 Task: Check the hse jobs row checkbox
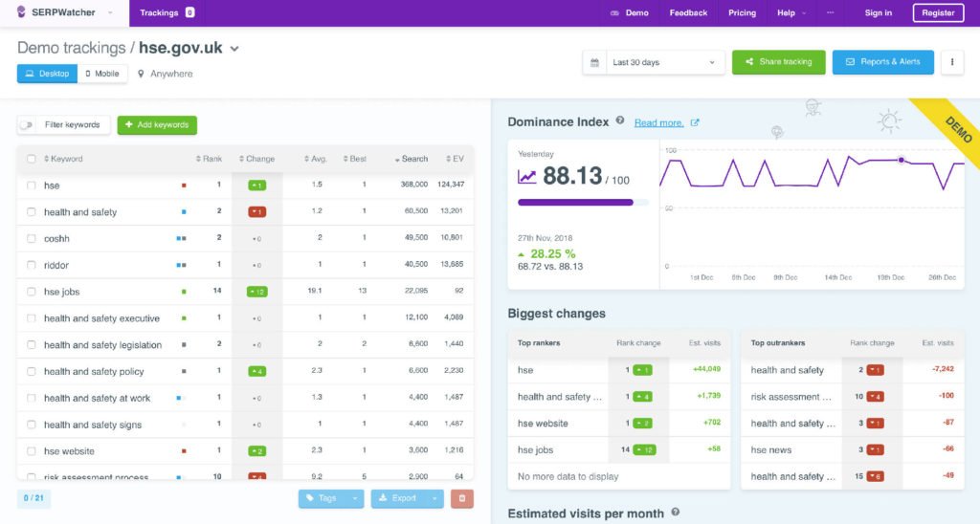tap(32, 292)
